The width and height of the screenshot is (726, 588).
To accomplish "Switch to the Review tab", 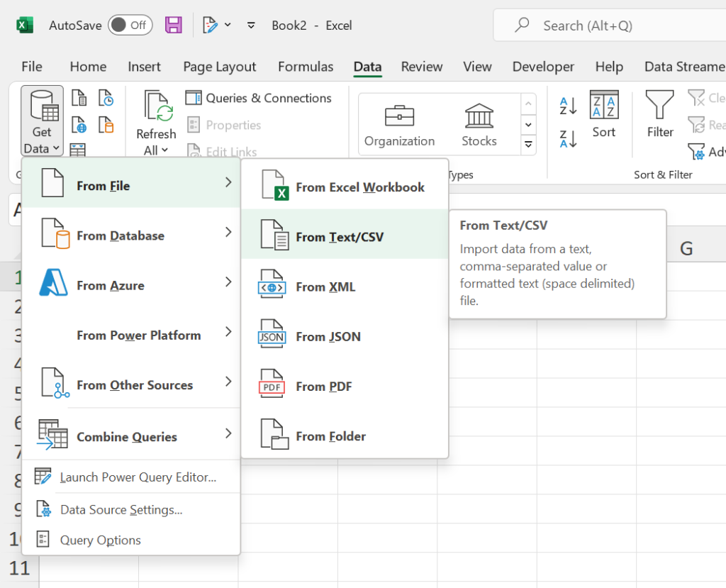I will (421, 67).
